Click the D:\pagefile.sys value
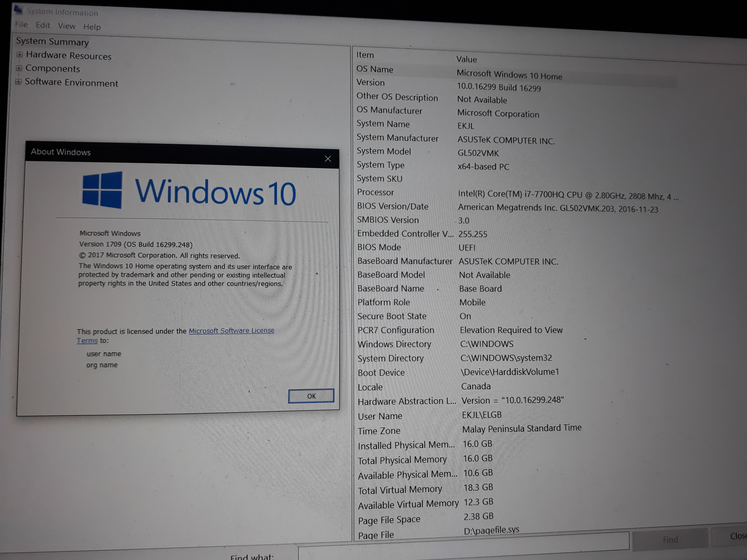 pyautogui.click(x=491, y=530)
